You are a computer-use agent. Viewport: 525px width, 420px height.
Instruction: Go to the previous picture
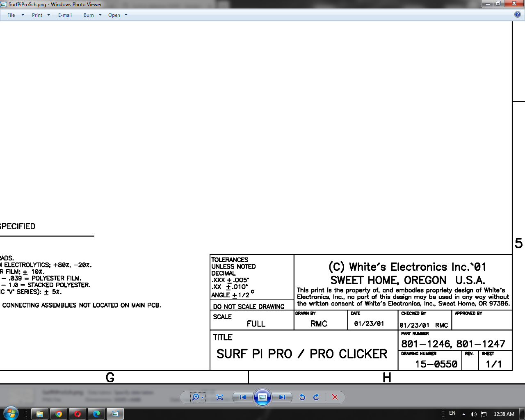pyautogui.click(x=243, y=397)
